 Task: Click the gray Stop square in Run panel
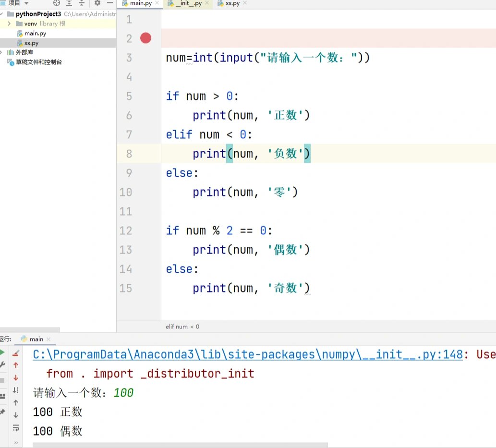tap(2, 381)
